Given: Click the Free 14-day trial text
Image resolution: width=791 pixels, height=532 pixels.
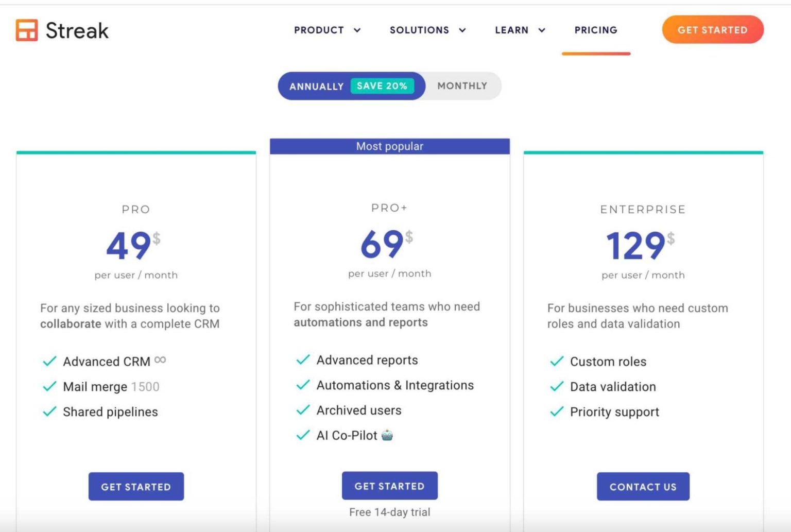Looking at the screenshot, I should click(389, 511).
